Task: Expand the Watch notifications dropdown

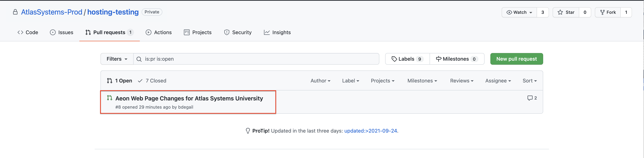Action: pos(519,12)
